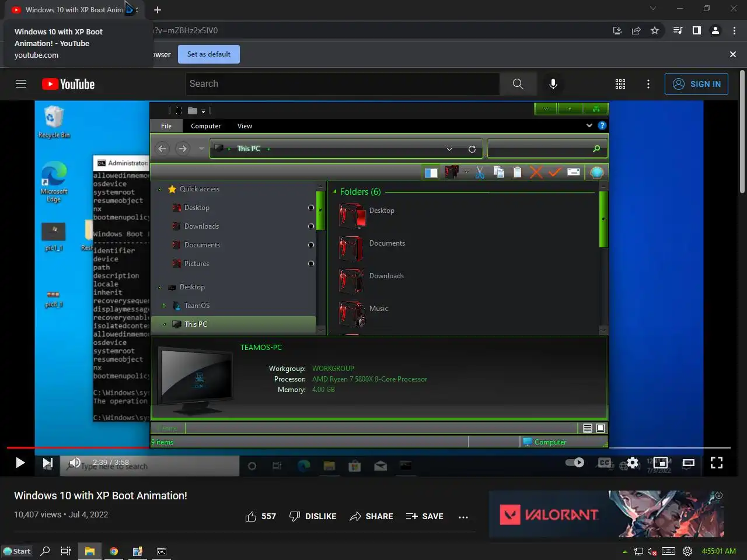Click the View tab in the video's Explorer

[245, 126]
